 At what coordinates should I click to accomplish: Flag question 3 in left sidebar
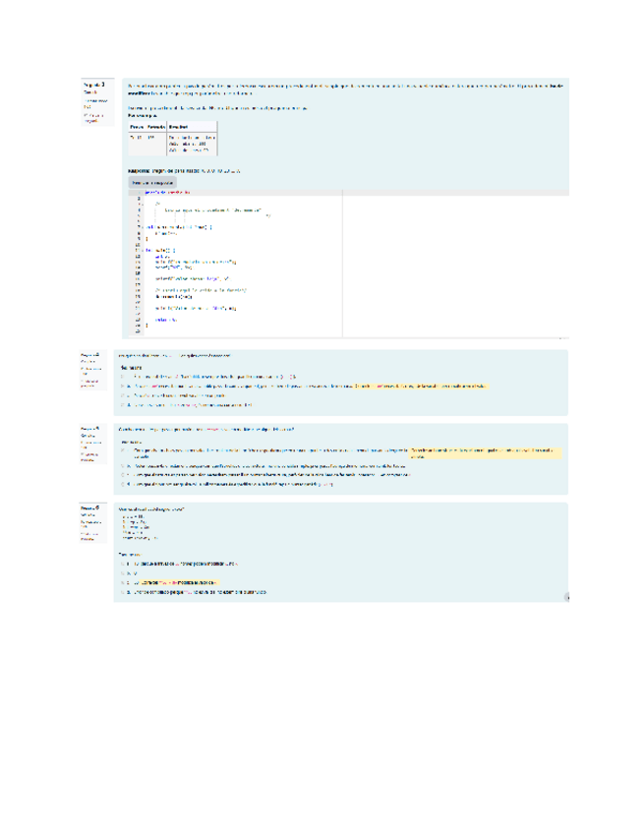tap(89, 117)
